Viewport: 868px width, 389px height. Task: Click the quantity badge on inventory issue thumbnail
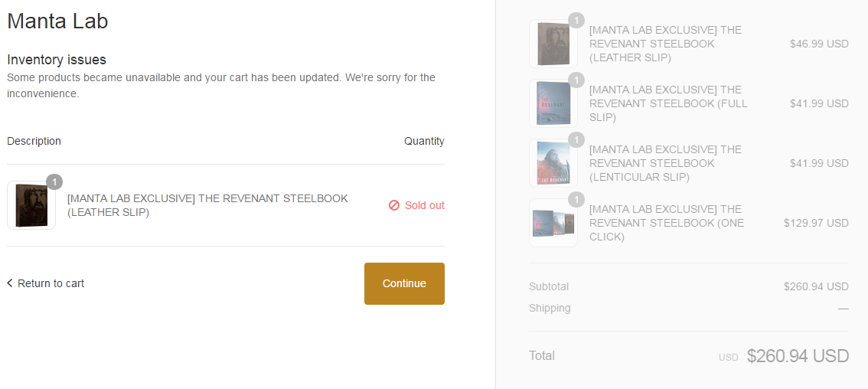pos(54,181)
